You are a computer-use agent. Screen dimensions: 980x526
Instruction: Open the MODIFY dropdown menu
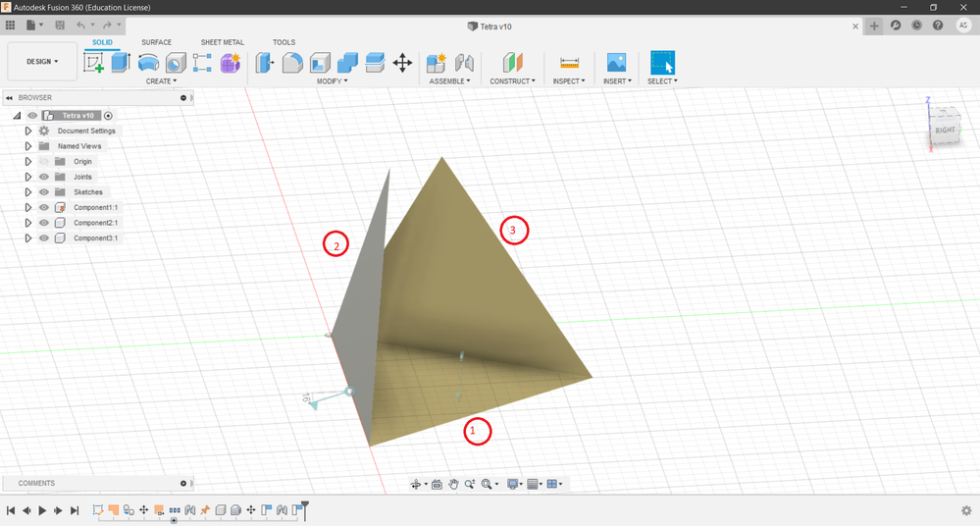(x=332, y=81)
